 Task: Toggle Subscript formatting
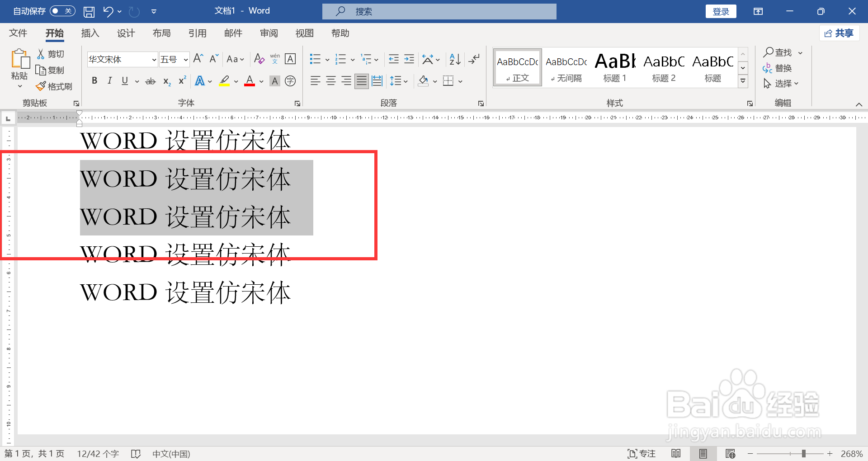coord(166,81)
